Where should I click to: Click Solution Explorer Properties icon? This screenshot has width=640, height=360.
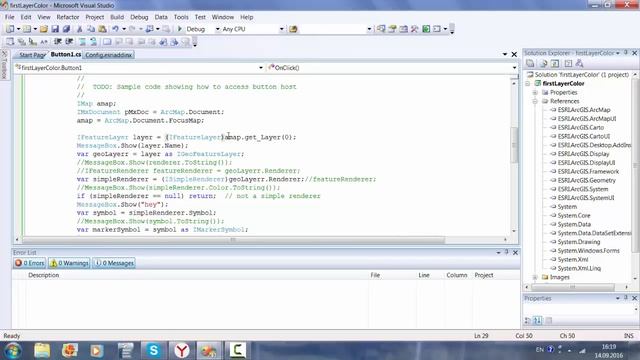tap(530, 63)
